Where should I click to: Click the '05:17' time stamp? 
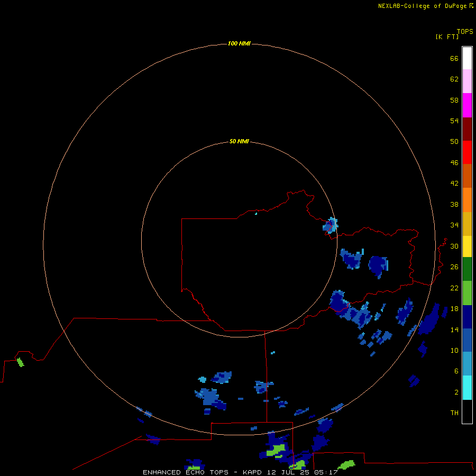326,472
